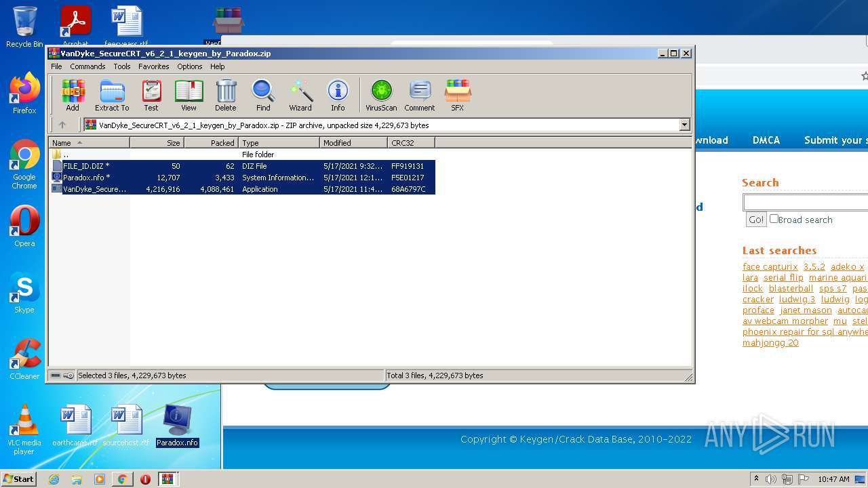Run VirusScan from the toolbar
This screenshot has width=868, height=488.
[x=381, y=95]
